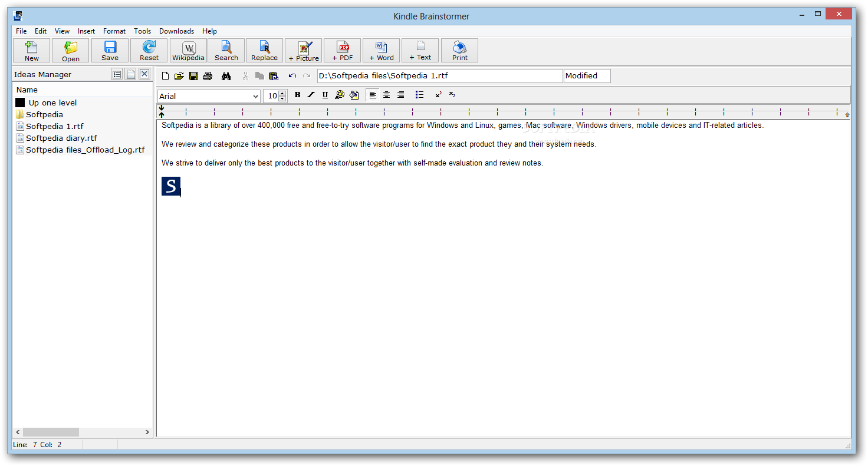Open the Format menu
Image resolution: width=868 pixels, height=466 pixels.
[114, 31]
